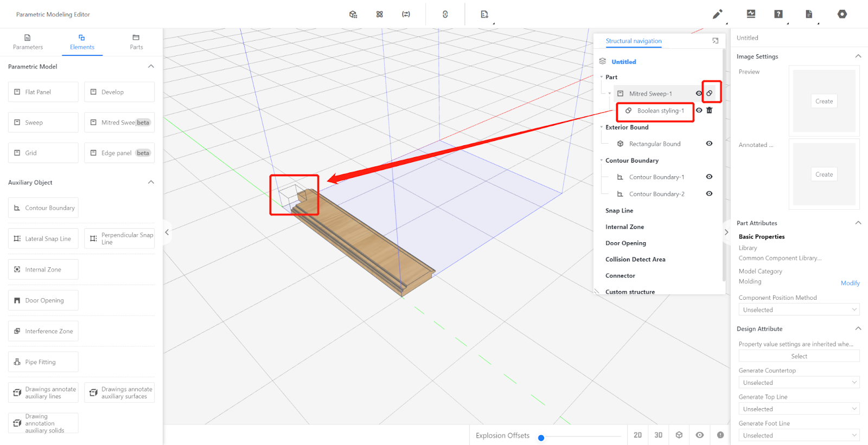The width and height of the screenshot is (868, 445).
Task: Collapse the Parametric Model section
Action: [151, 66]
